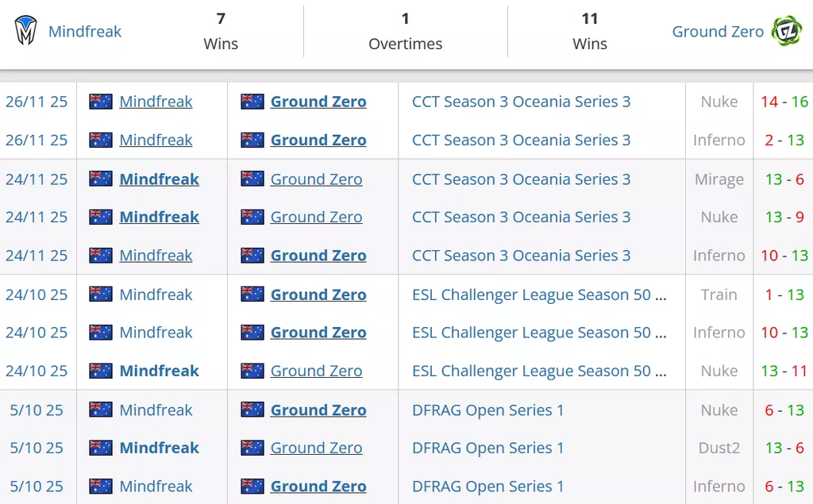Click bold Ground Zero link in Train row
The height and width of the screenshot is (504, 813).
(318, 294)
